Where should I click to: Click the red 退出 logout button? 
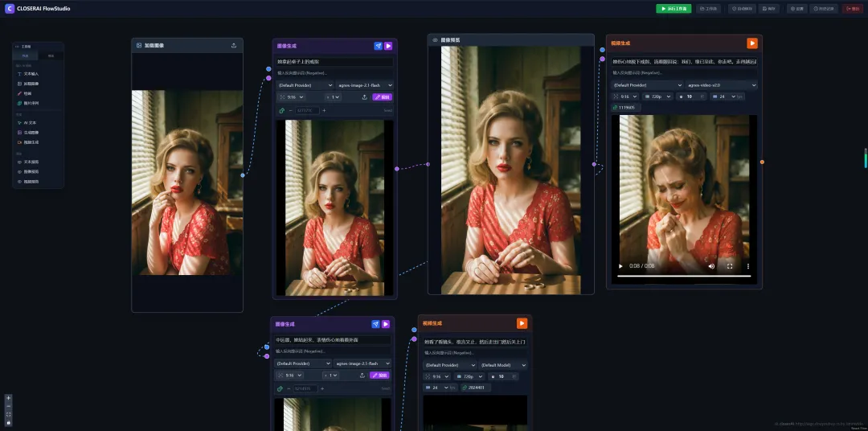point(853,9)
